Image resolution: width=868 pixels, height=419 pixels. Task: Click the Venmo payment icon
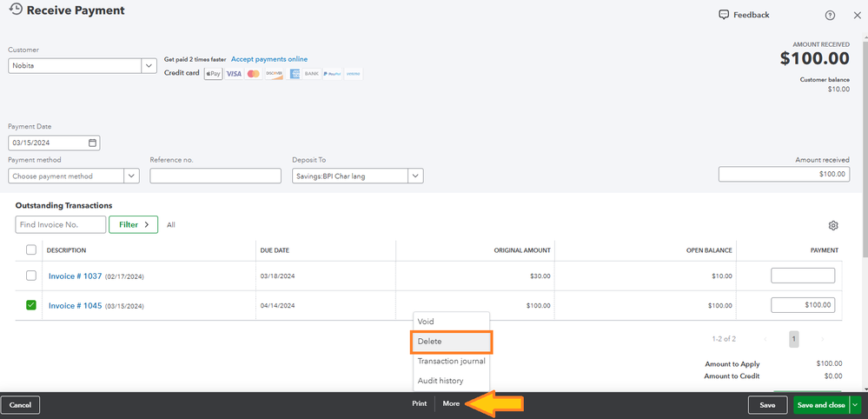[x=353, y=74]
